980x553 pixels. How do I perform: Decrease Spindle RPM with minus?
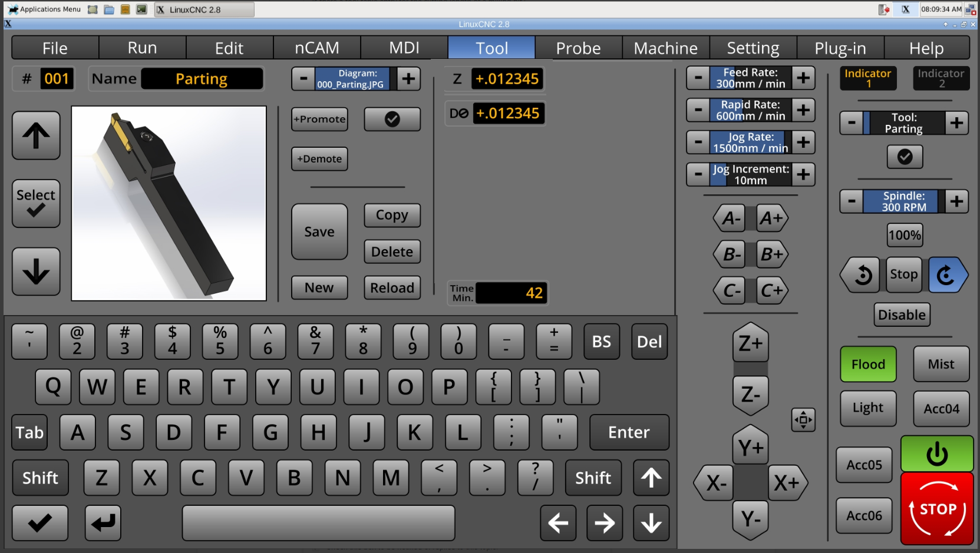(852, 201)
